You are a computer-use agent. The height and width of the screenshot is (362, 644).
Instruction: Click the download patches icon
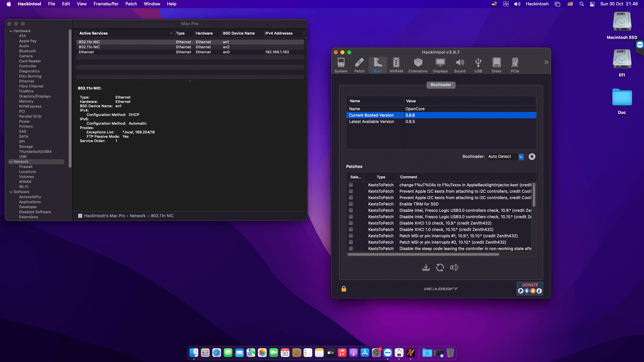click(426, 267)
